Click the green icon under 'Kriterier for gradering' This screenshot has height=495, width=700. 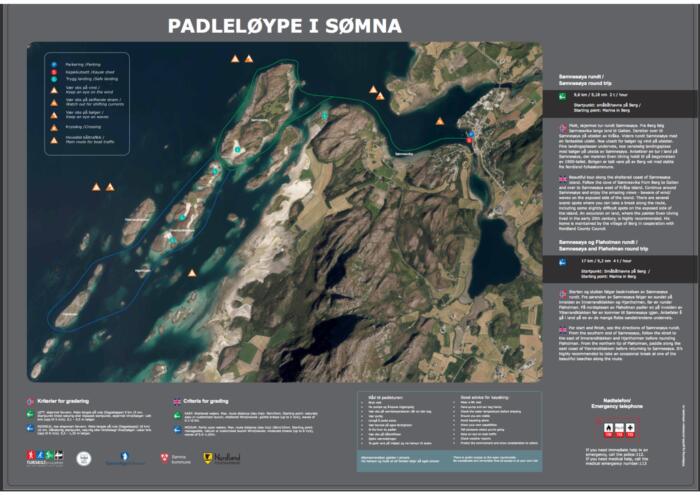30,414
